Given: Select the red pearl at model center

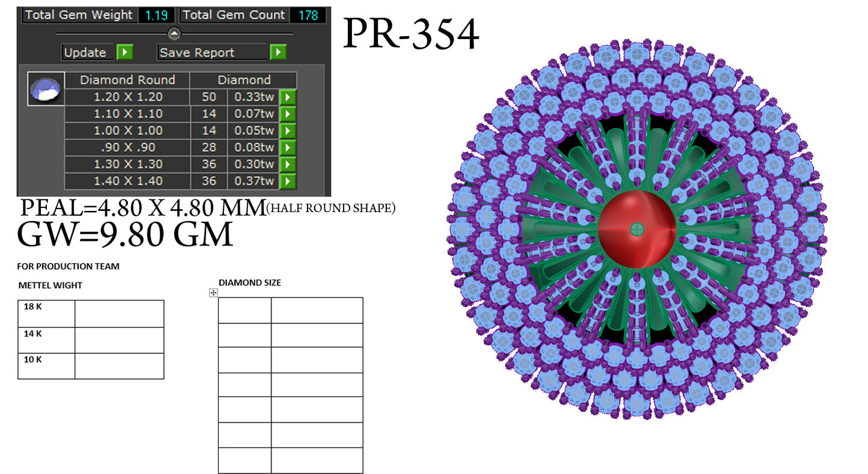Looking at the screenshot, I should coord(637,229).
